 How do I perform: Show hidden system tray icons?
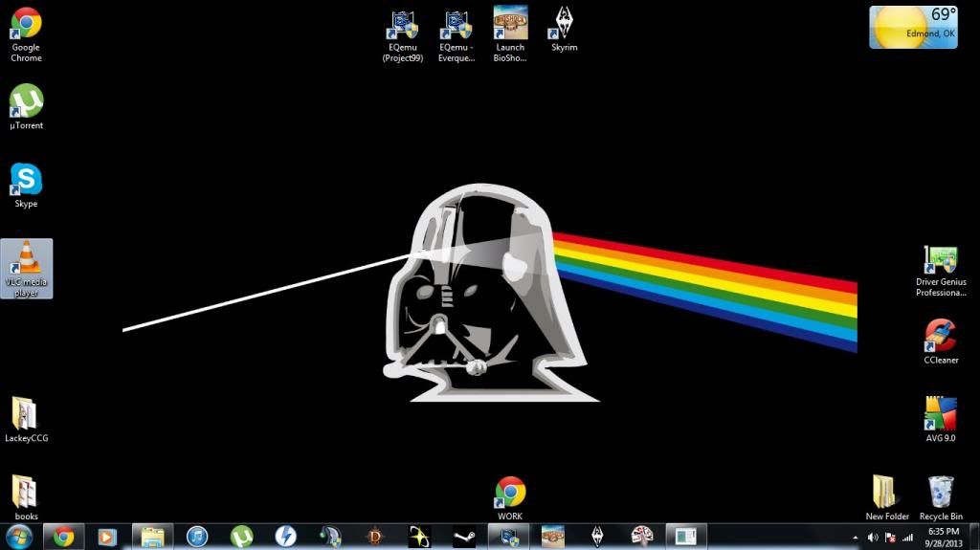pos(855,538)
